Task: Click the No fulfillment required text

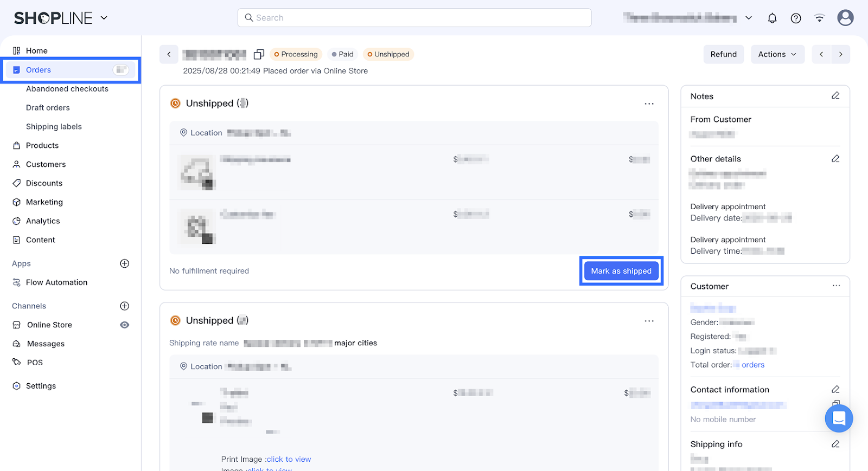Action: pyautogui.click(x=209, y=271)
